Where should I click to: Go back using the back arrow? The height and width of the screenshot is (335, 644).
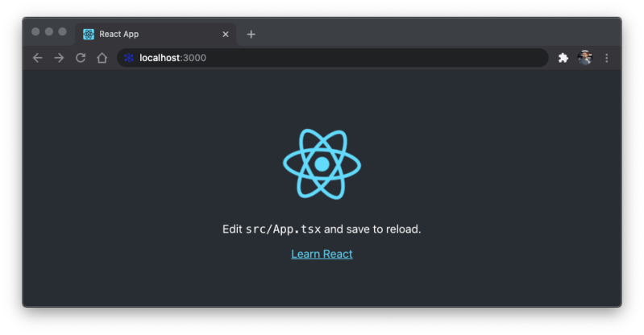37,58
